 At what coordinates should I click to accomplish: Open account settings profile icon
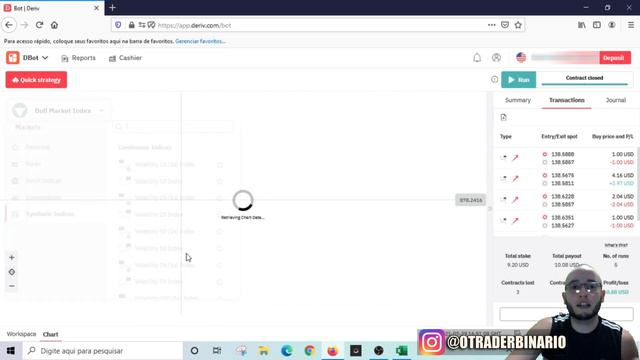[496, 58]
